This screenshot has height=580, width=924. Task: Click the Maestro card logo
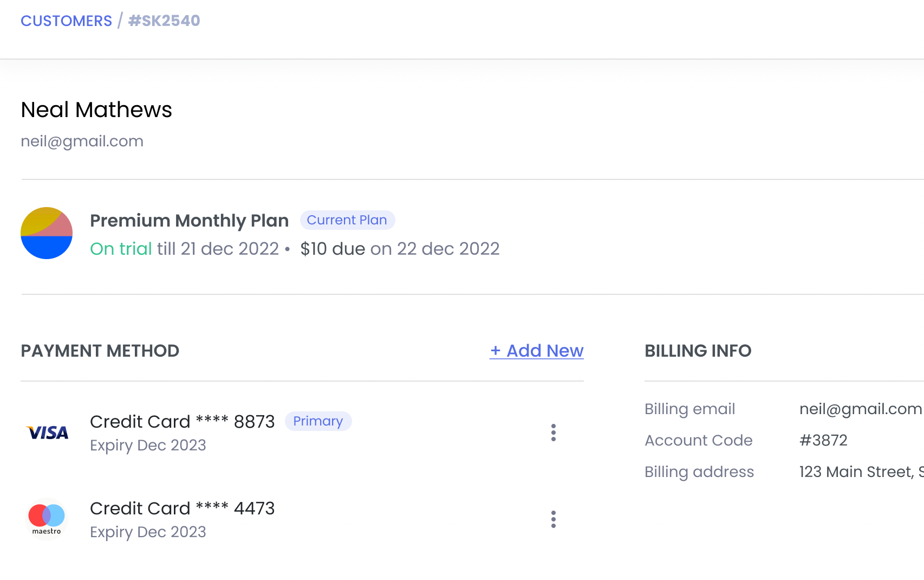click(x=47, y=519)
